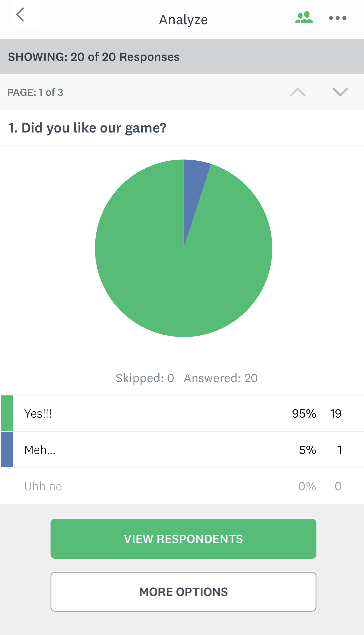Image resolution: width=364 pixels, height=635 pixels.
Task: Select the blue Meh... color swatch
Action: coord(7,450)
